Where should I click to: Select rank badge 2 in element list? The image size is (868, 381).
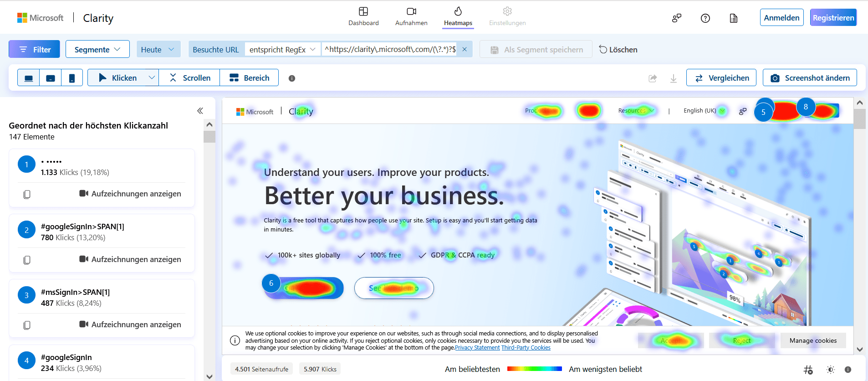click(26, 230)
